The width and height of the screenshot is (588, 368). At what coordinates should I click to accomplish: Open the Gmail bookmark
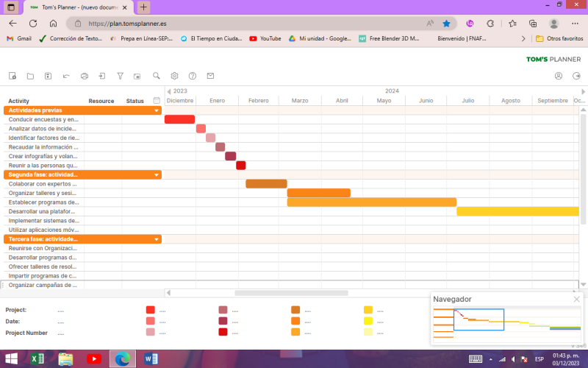(19, 38)
